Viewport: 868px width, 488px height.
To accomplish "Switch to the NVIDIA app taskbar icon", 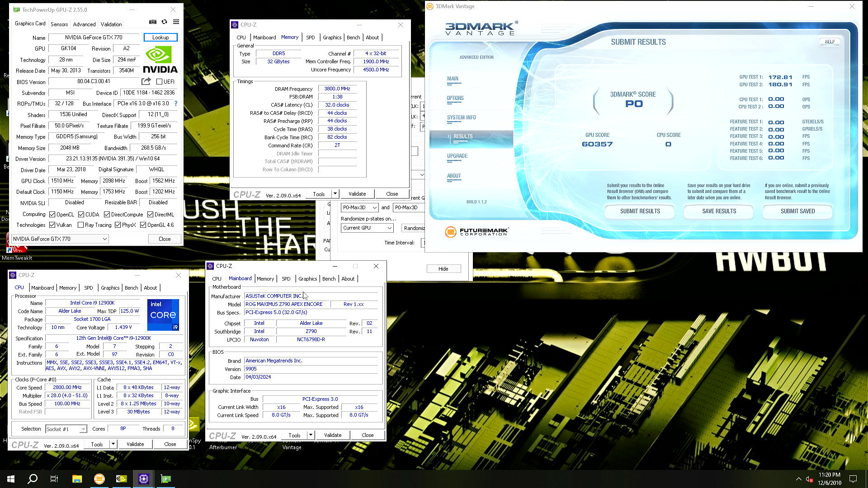I will pyautogui.click(x=122, y=479).
